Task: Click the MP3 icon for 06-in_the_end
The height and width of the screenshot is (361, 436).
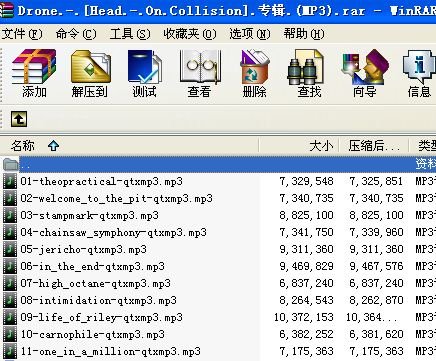Action: [x=10, y=266]
